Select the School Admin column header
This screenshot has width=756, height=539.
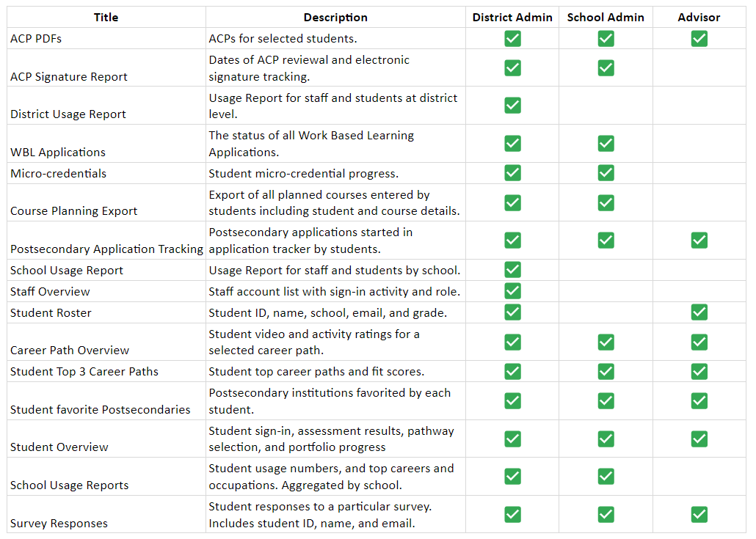(x=606, y=18)
